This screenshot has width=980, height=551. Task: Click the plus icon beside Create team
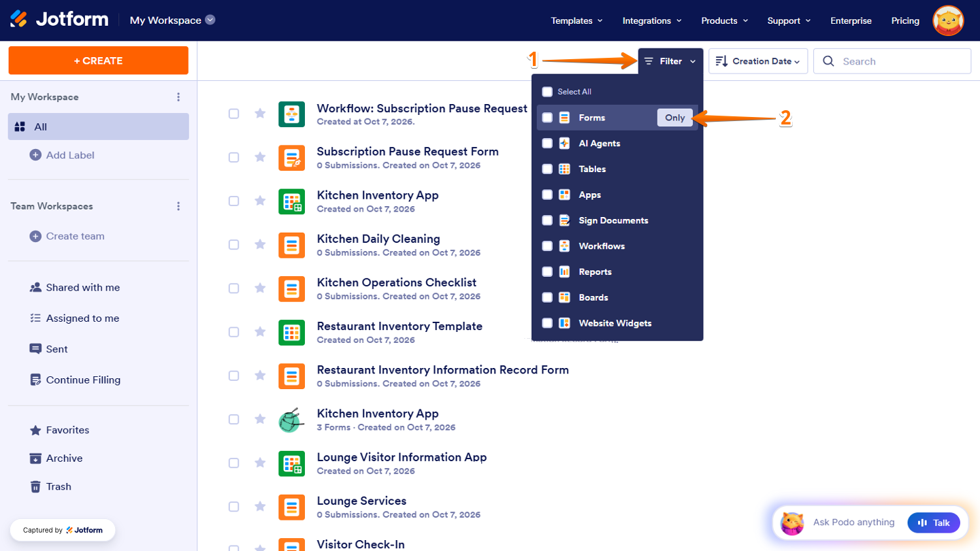[35, 236]
